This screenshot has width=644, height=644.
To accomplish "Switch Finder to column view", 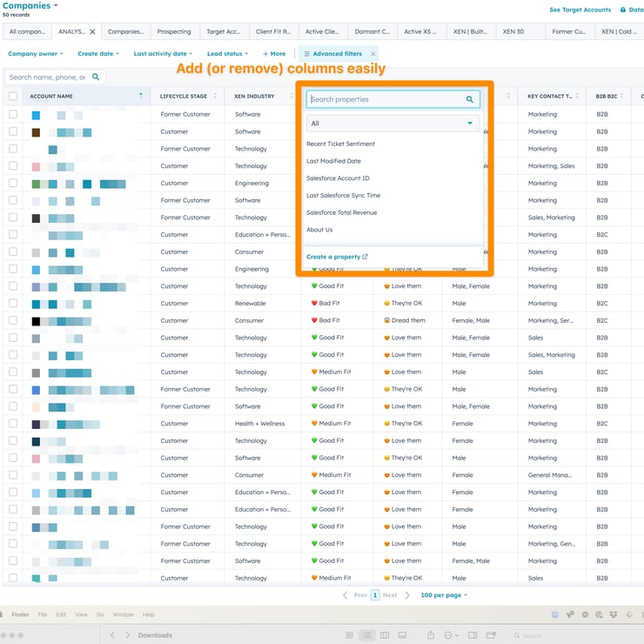I will click(x=385, y=635).
